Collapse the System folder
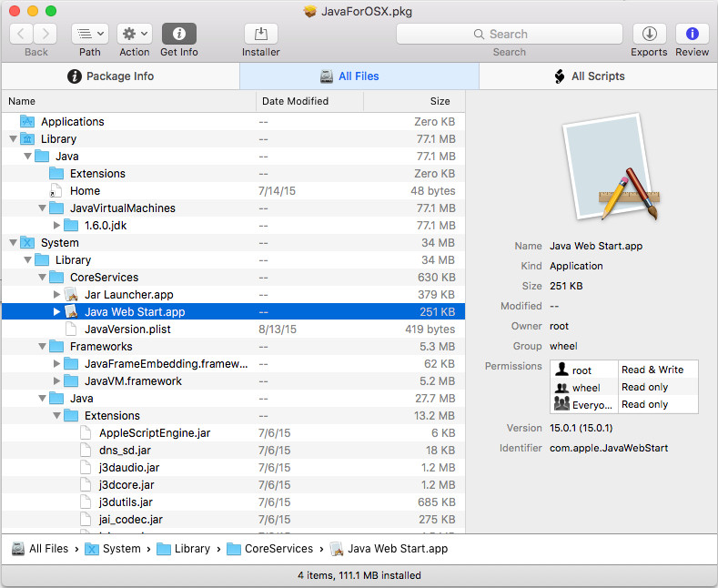 tap(14, 243)
